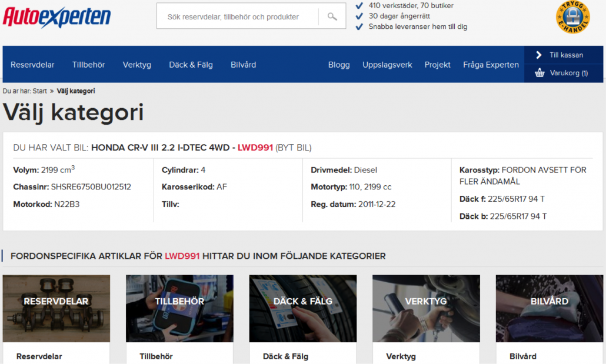Screen dimensions: 606x364
Task: Open the Tillbehör category image
Action: click(179, 308)
